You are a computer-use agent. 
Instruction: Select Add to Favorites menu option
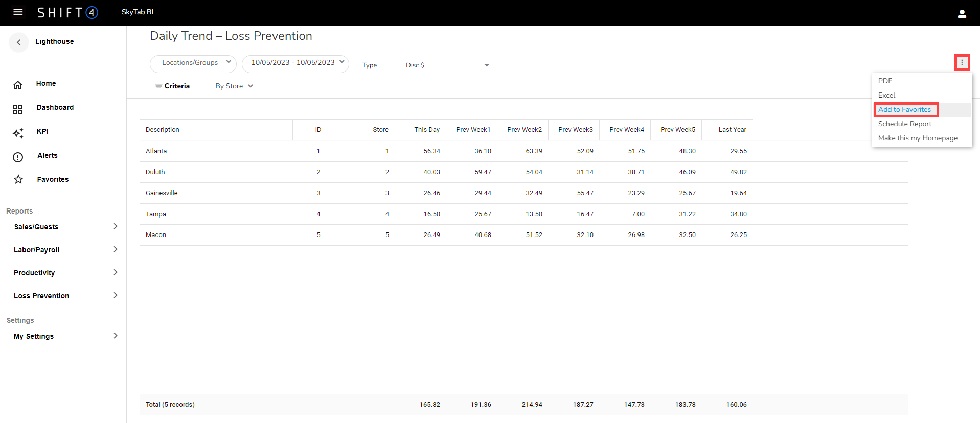click(904, 110)
